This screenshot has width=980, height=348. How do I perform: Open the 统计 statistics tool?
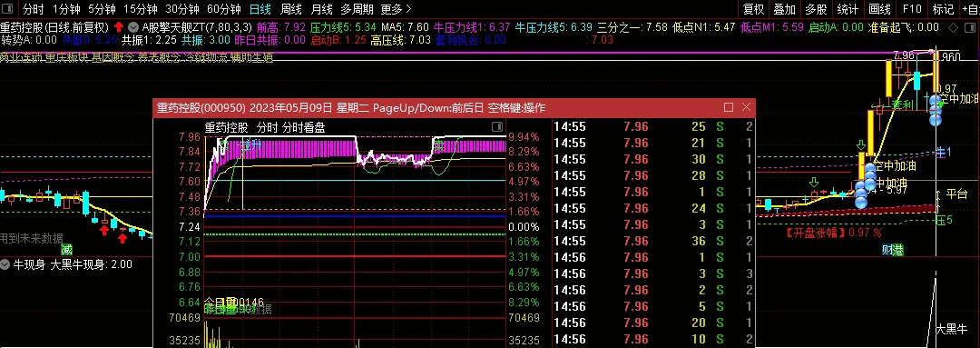click(x=847, y=9)
